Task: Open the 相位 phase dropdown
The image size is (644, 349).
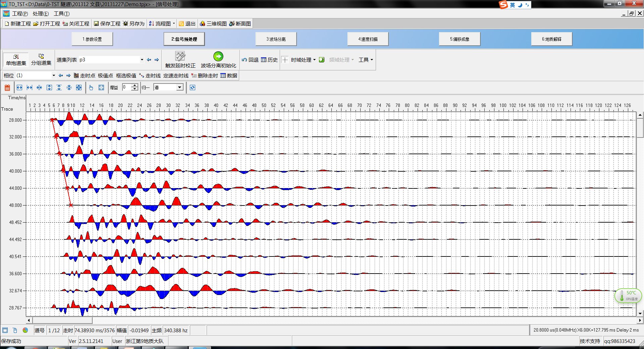Action: pyautogui.click(x=53, y=76)
